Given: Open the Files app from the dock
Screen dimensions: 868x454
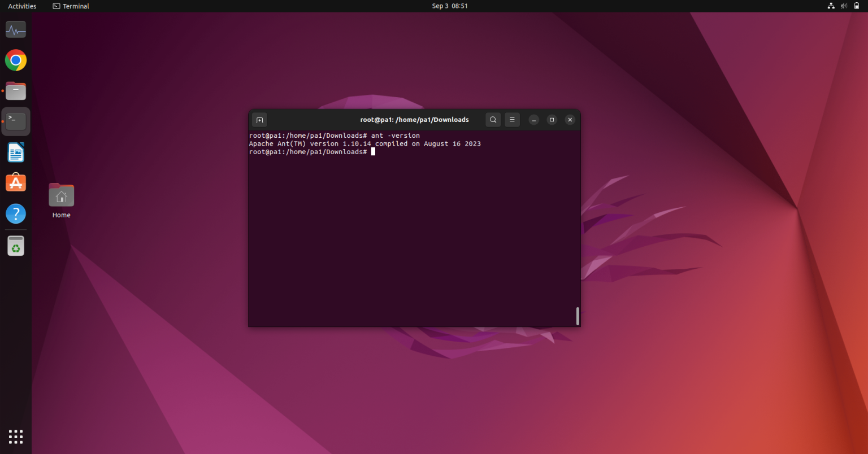Looking at the screenshot, I should (15, 90).
